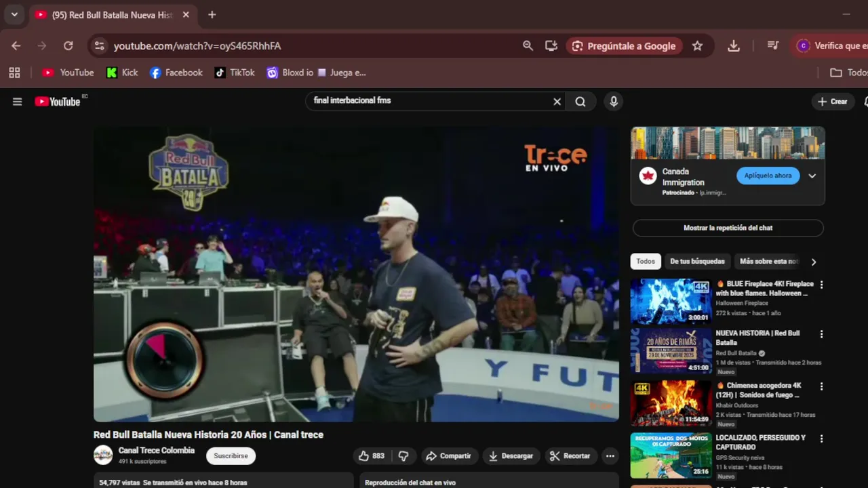868x488 pixels.
Task: Click Aplíquelo ahora ad button
Action: pyautogui.click(x=768, y=176)
